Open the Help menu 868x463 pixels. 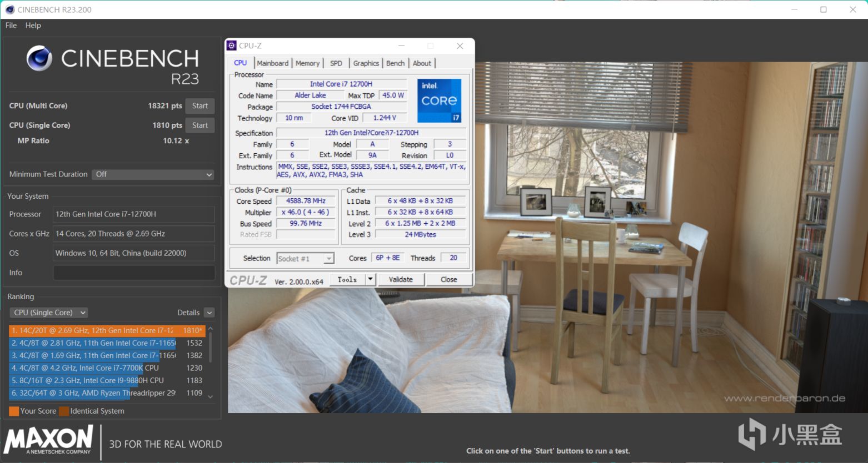pos(33,25)
